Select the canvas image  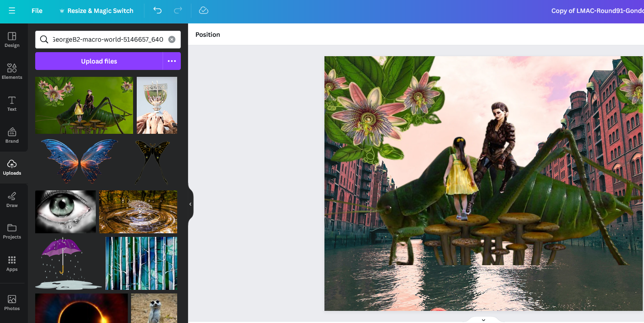[x=483, y=184]
